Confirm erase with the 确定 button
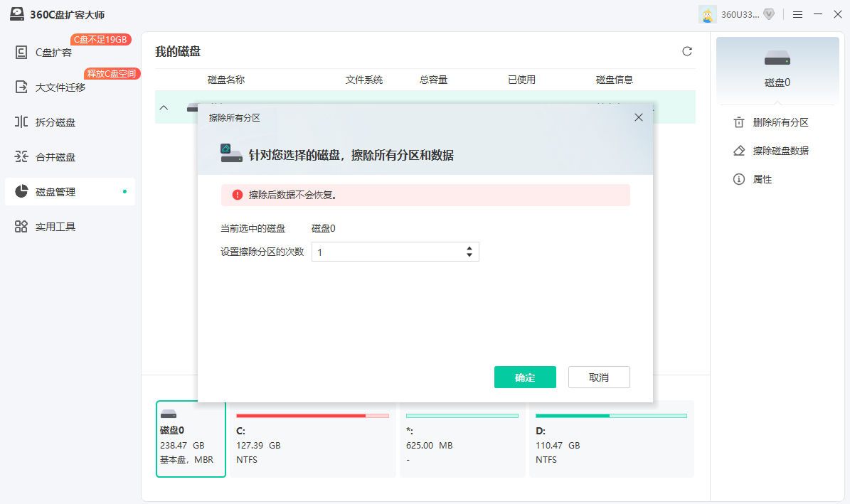850x504 pixels. tap(525, 377)
